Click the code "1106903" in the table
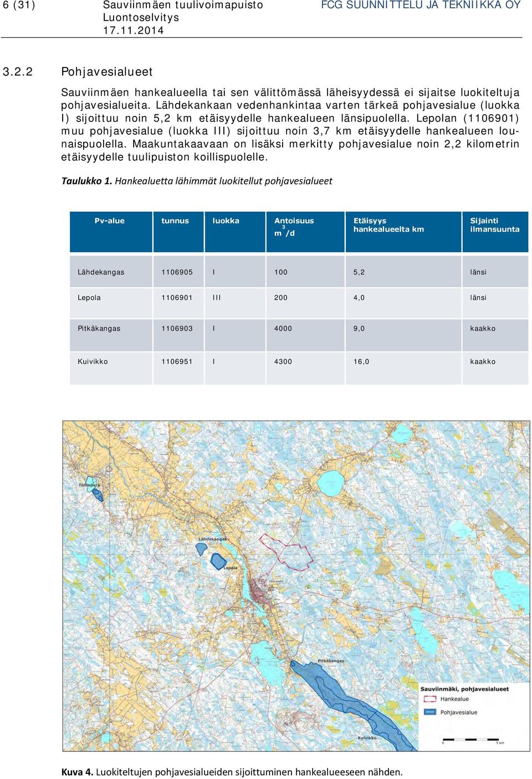 (x=177, y=328)
